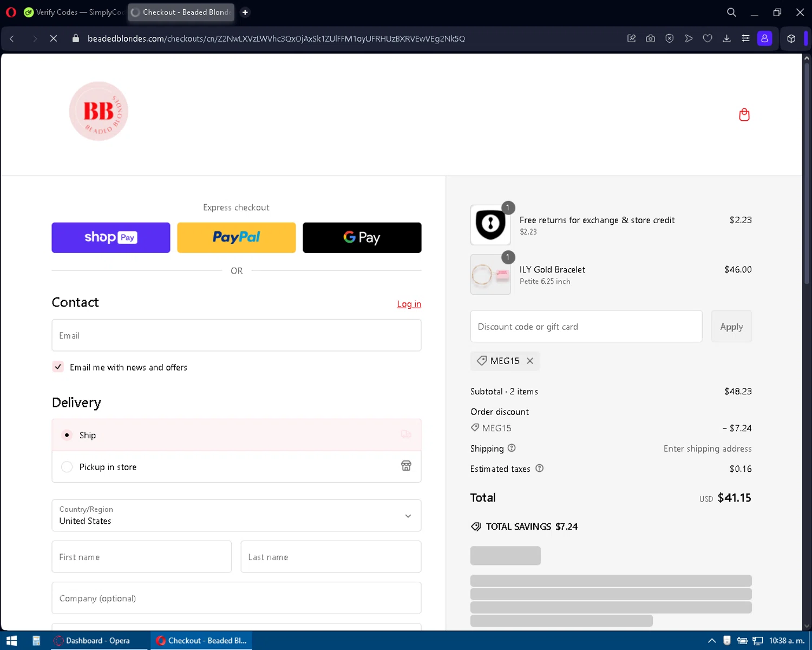The image size is (812, 650).
Task: Click the Log in link
Action: (x=409, y=304)
